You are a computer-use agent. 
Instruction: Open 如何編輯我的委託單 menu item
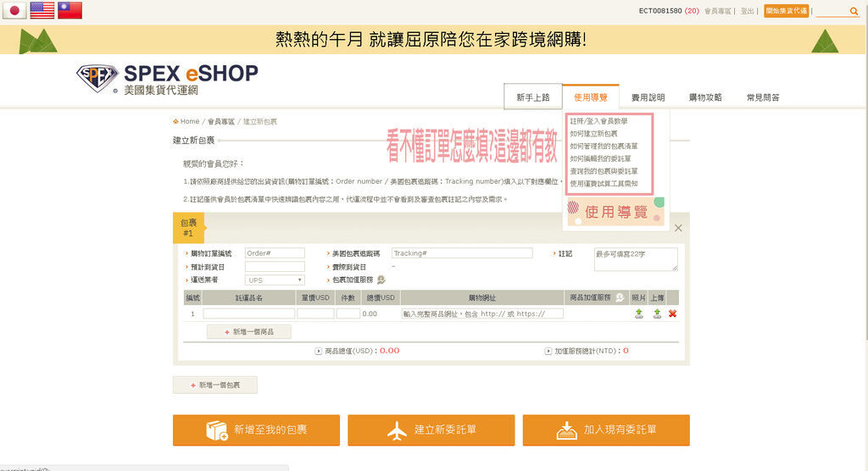tap(600, 158)
